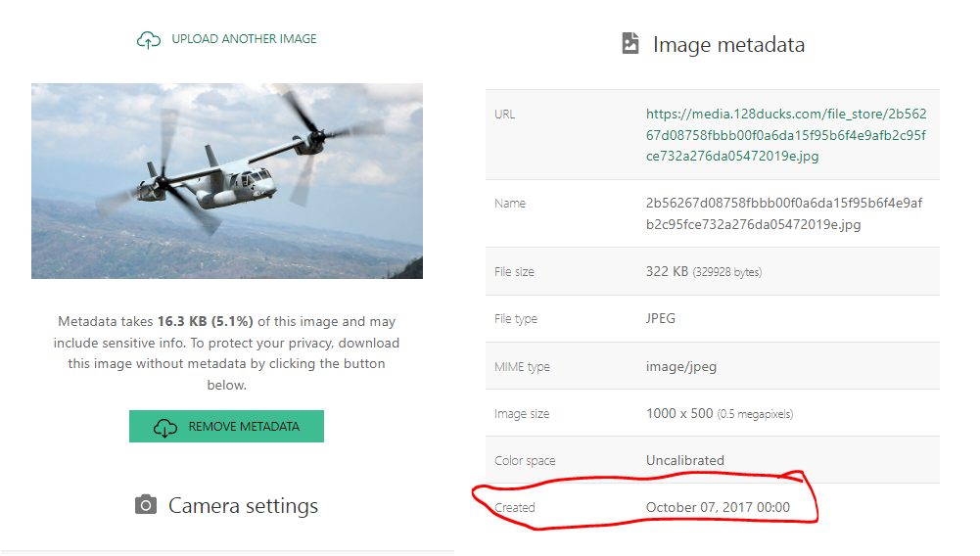Select the image/jpeg value
The image size is (980, 556).
(x=681, y=367)
